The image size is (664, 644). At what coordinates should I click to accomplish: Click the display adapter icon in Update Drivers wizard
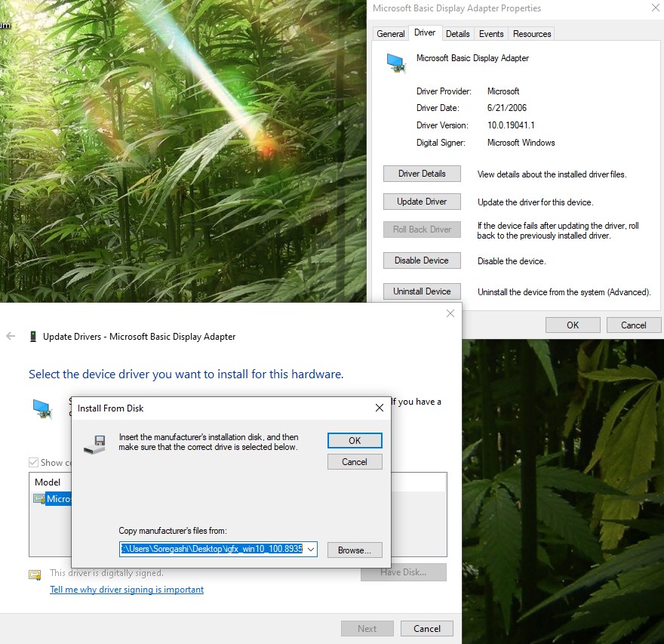point(42,409)
